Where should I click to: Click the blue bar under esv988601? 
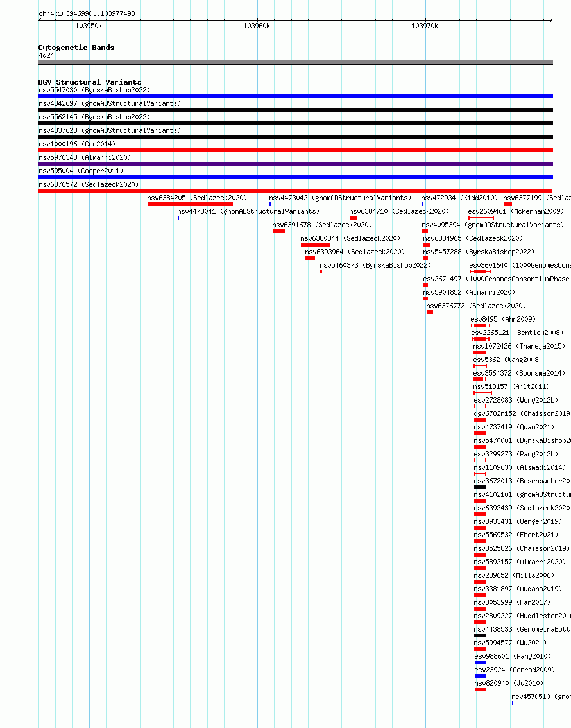480,663
